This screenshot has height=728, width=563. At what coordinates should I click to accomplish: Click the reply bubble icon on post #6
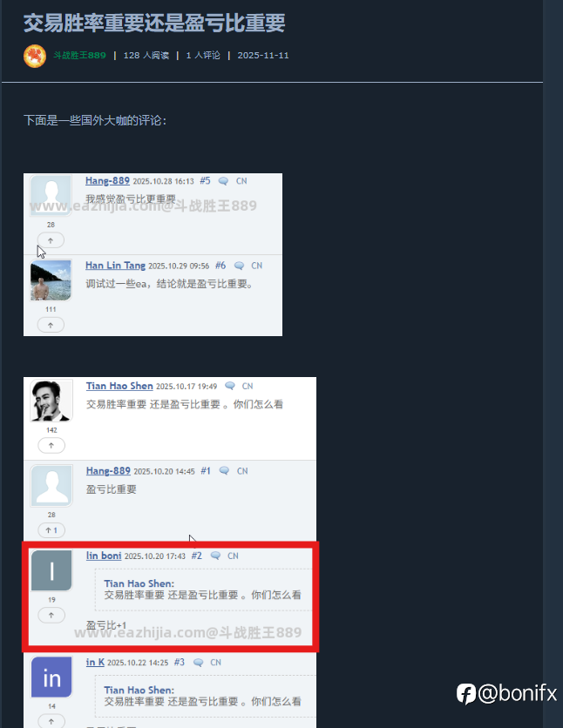click(x=239, y=266)
